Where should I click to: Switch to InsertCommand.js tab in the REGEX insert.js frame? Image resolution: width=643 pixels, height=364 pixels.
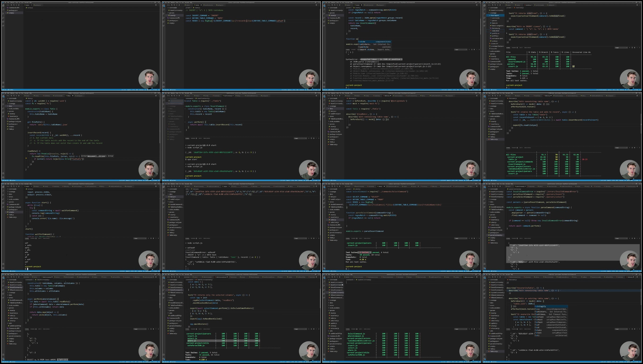tap(208, 5)
